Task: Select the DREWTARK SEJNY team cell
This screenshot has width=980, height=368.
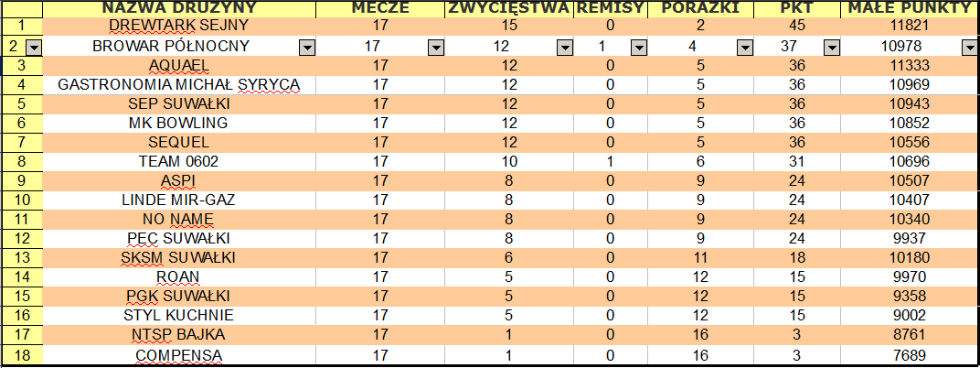Action: 179,26
